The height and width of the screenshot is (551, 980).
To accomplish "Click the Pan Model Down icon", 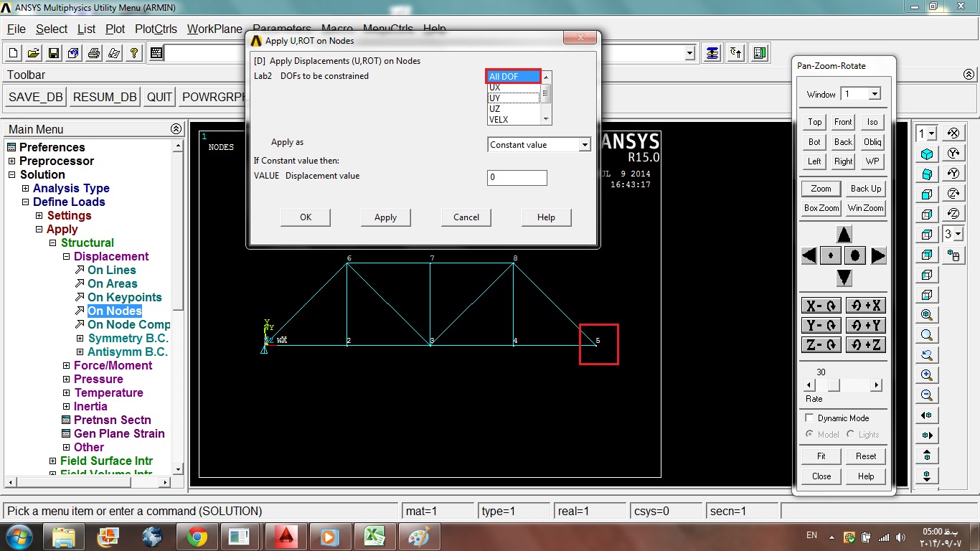I will tap(927, 476).
